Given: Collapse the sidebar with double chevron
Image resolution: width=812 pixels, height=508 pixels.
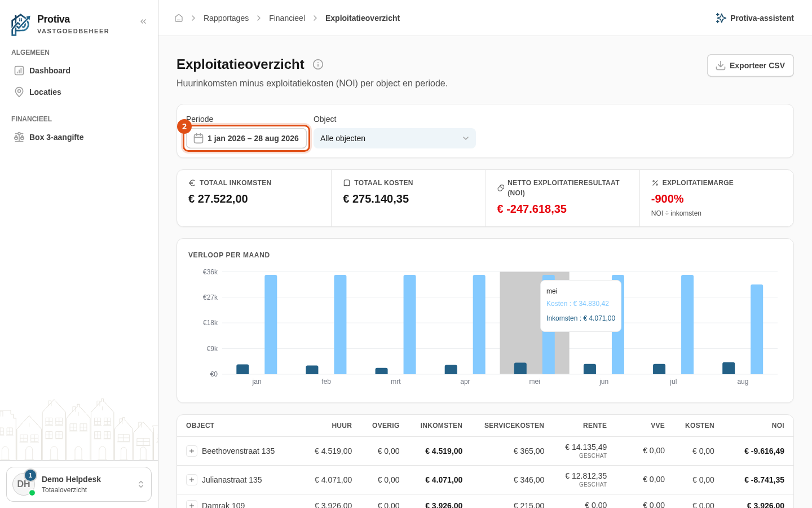Looking at the screenshot, I should [x=143, y=21].
